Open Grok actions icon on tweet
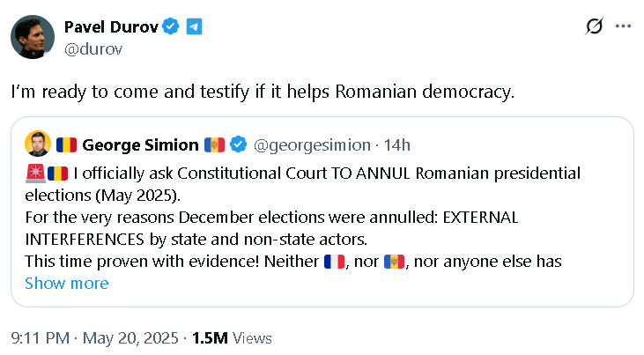This screenshot has height=355, width=644. tap(594, 26)
